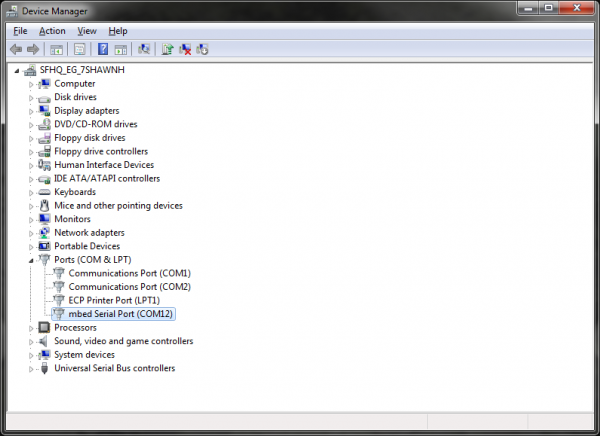
Task: Click the Disable device toolbar icon
Action: coord(202,49)
